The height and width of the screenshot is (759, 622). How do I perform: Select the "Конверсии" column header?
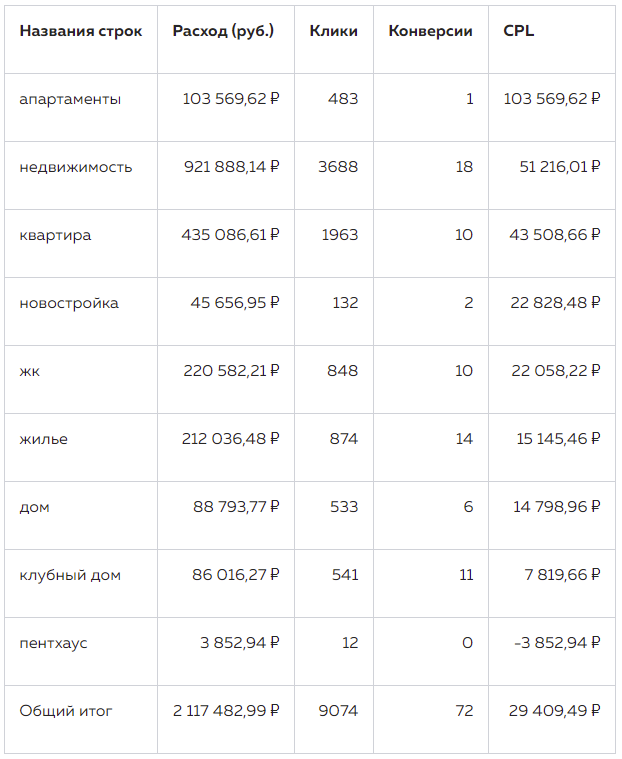coord(431,31)
